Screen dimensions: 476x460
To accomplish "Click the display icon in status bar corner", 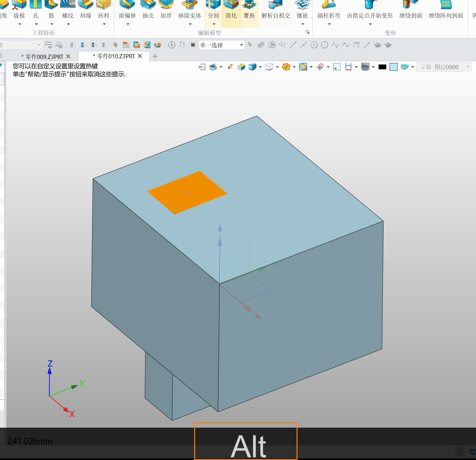I will coord(472,452).
